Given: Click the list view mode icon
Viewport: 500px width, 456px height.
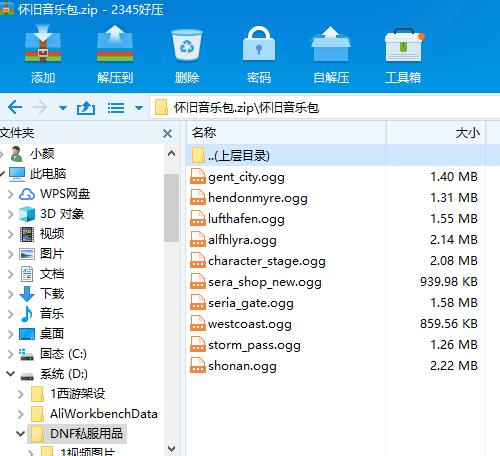Looking at the screenshot, I should point(116,108).
